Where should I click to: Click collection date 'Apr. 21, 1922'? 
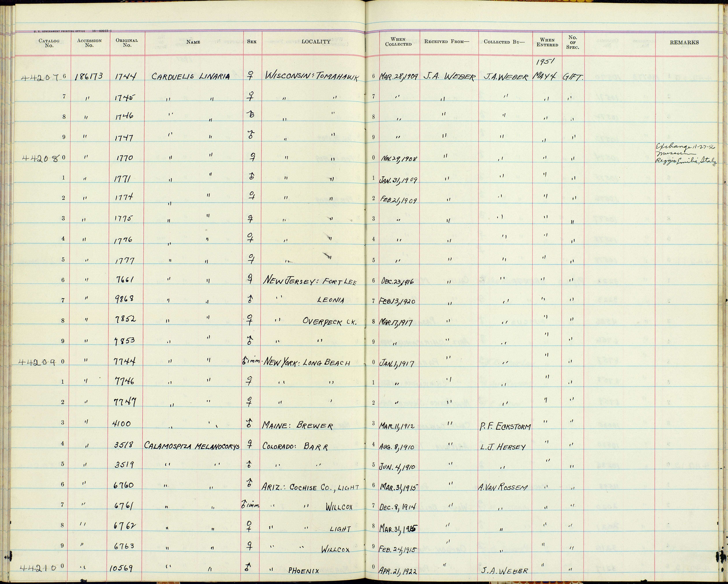click(398, 571)
